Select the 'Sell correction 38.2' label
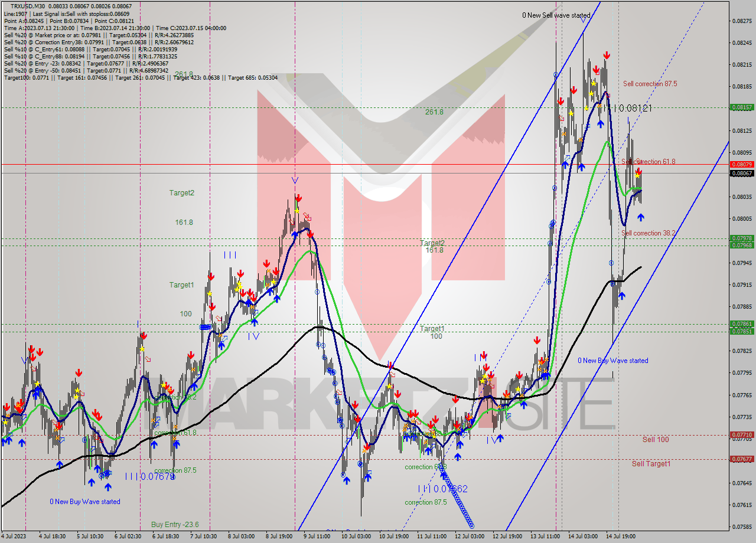Screen dimensions: 756x543 (x=649, y=233)
